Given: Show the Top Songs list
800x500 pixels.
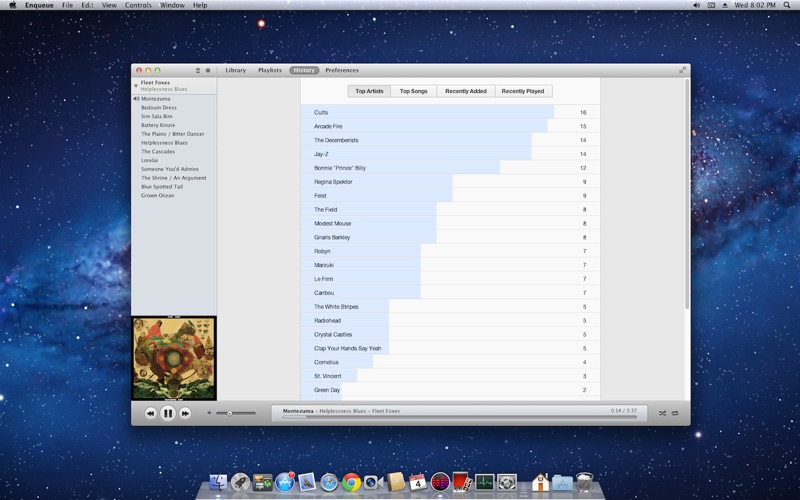Looking at the screenshot, I should click(414, 91).
